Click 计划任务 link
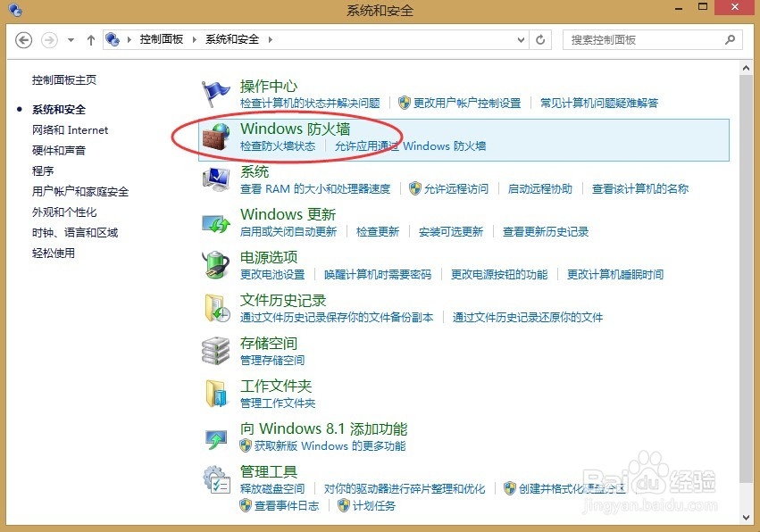The width and height of the screenshot is (760, 532). coord(373,506)
